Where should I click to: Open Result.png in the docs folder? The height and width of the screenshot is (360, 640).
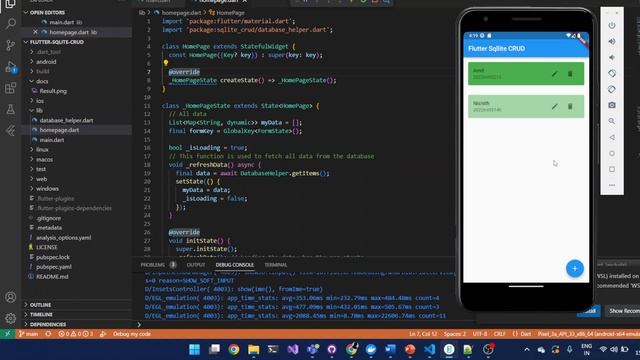point(53,91)
